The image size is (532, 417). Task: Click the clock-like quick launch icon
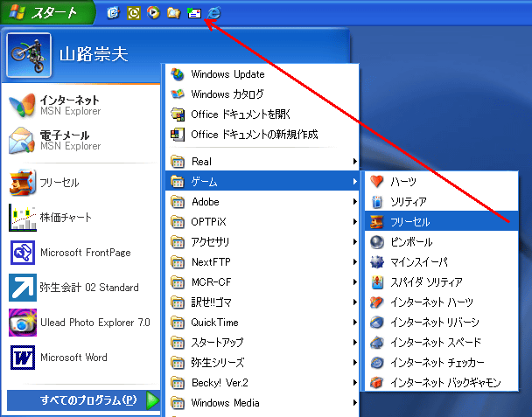coord(133,13)
